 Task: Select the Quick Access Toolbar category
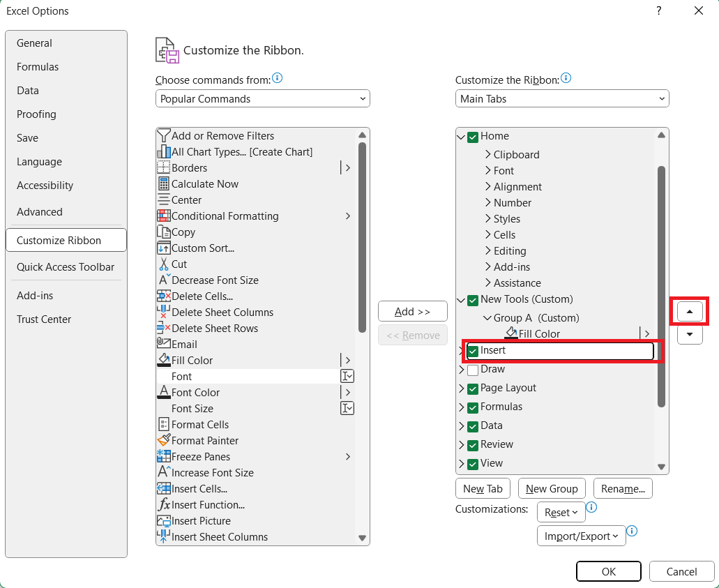tap(66, 267)
